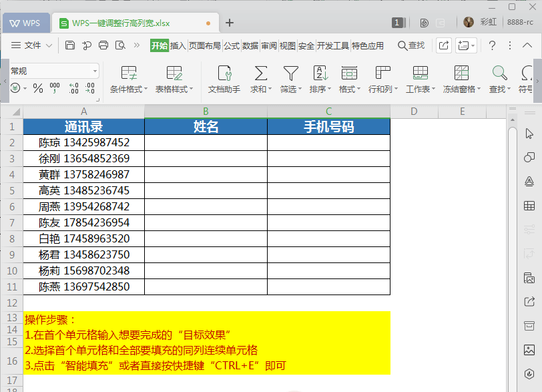Click the Save icon in quick toolbar
This screenshot has width=542, height=392.
click(x=70, y=45)
